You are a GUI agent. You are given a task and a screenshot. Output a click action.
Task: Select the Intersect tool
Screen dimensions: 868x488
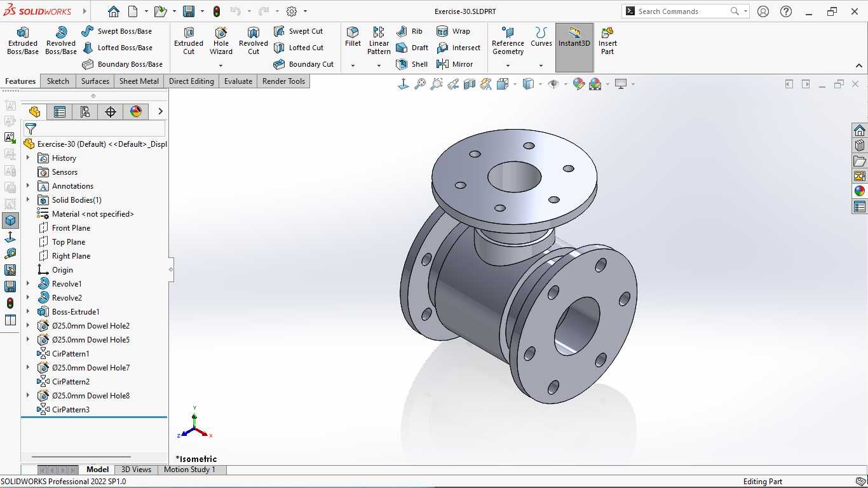(458, 48)
